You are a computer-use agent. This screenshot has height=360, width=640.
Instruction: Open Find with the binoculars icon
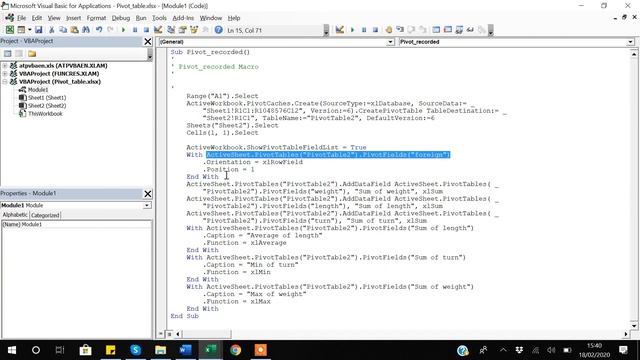86,30
